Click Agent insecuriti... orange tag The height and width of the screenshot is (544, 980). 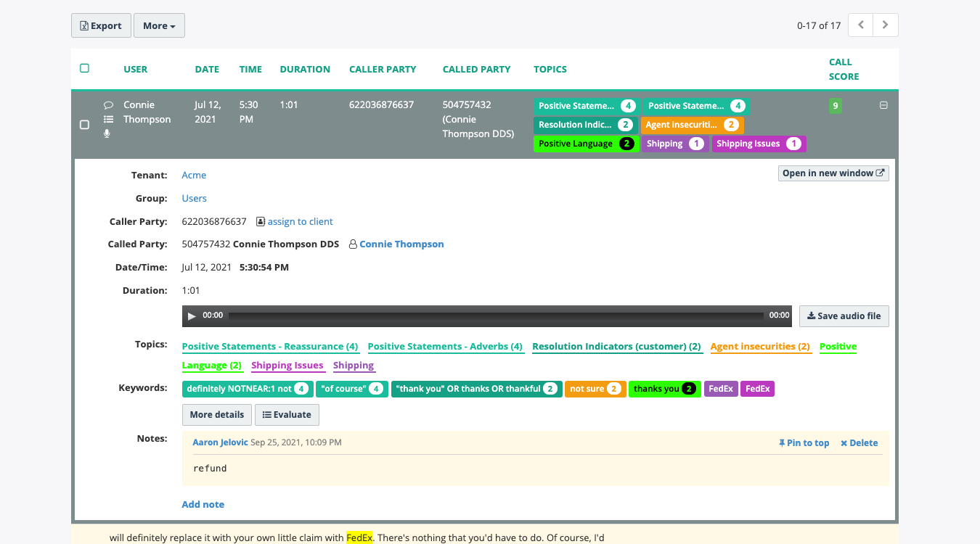coord(692,125)
